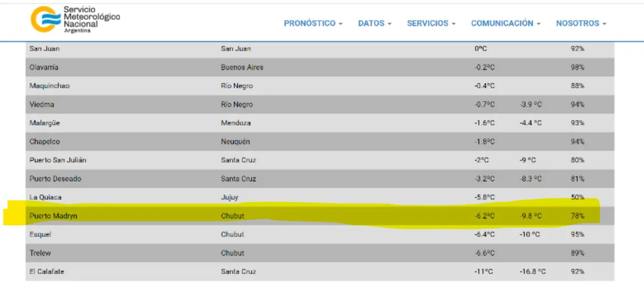Select the San Juan station name cell
The image size is (644, 289).
[45, 48]
